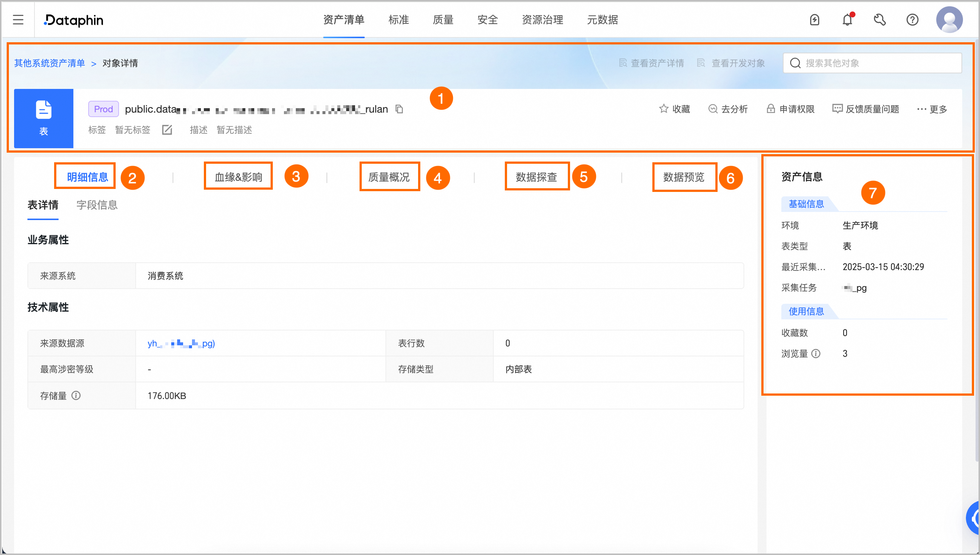The height and width of the screenshot is (555, 980).
Task: Switch to 资产清单 top menu
Action: (344, 19)
